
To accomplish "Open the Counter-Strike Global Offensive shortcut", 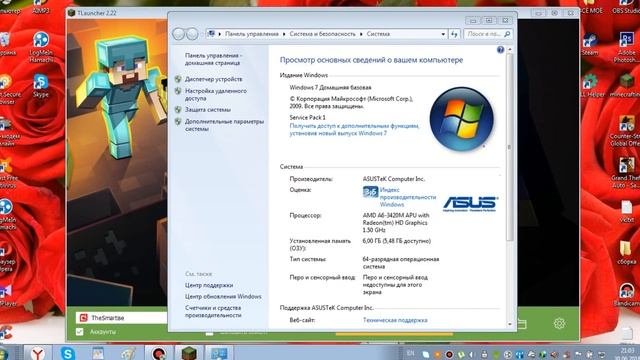I will [626, 131].
